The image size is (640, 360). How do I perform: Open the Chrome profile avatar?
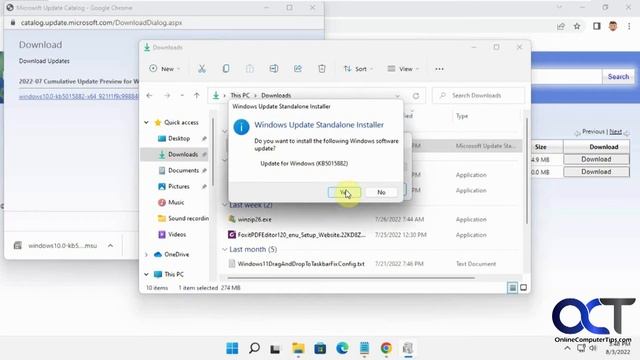tap(613, 27)
